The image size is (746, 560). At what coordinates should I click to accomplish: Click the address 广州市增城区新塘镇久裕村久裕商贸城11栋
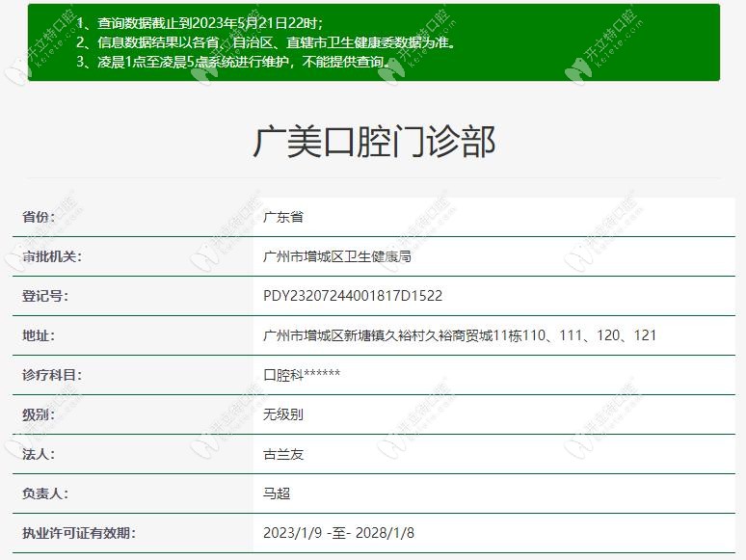pos(460,335)
